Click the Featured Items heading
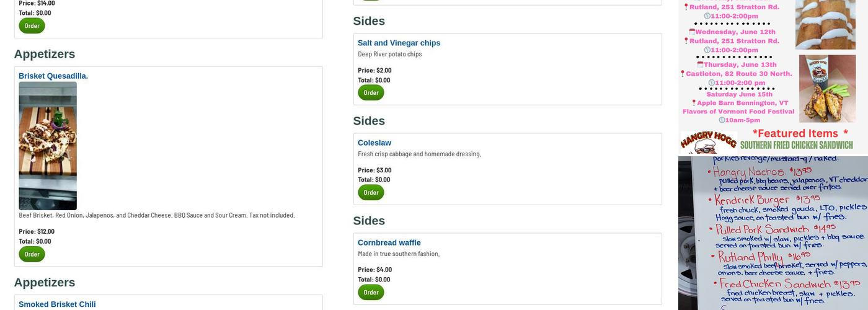868x310 pixels. pyautogui.click(x=800, y=133)
